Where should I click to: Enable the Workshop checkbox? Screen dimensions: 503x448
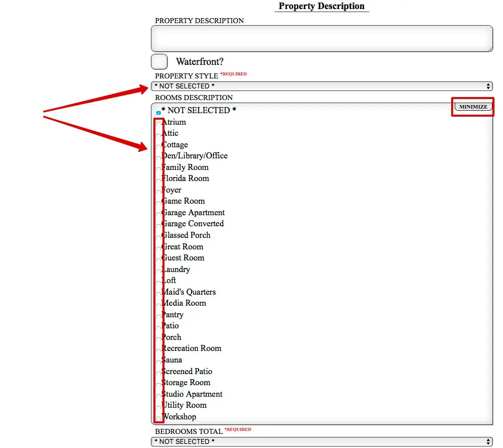click(158, 418)
